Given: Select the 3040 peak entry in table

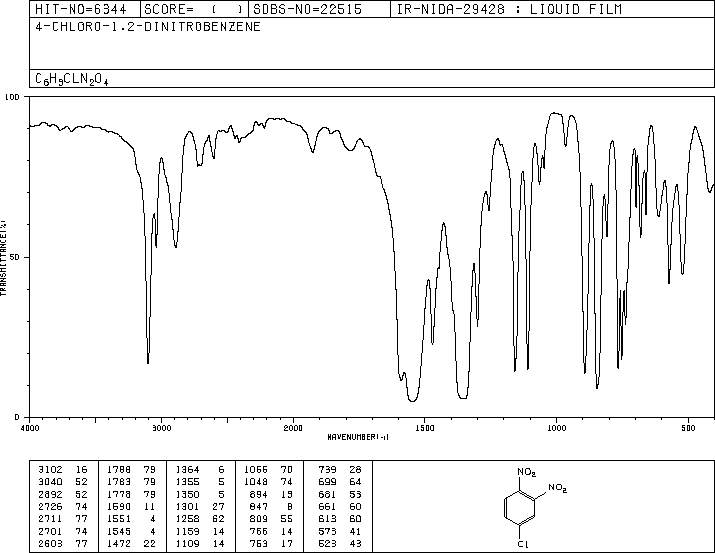Looking at the screenshot, I should 63,481.
